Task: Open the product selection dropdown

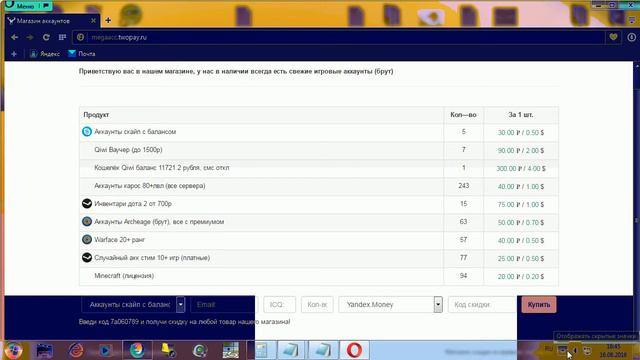Action: [133, 304]
